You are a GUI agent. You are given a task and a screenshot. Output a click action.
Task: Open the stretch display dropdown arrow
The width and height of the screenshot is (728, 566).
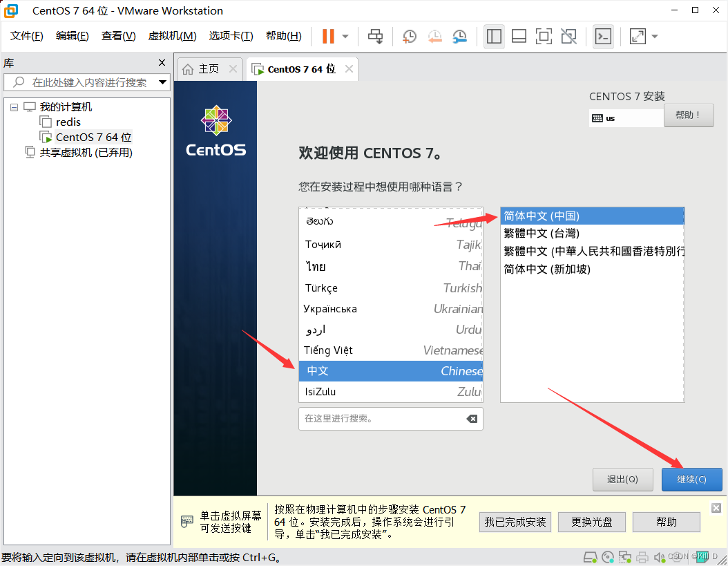655,36
